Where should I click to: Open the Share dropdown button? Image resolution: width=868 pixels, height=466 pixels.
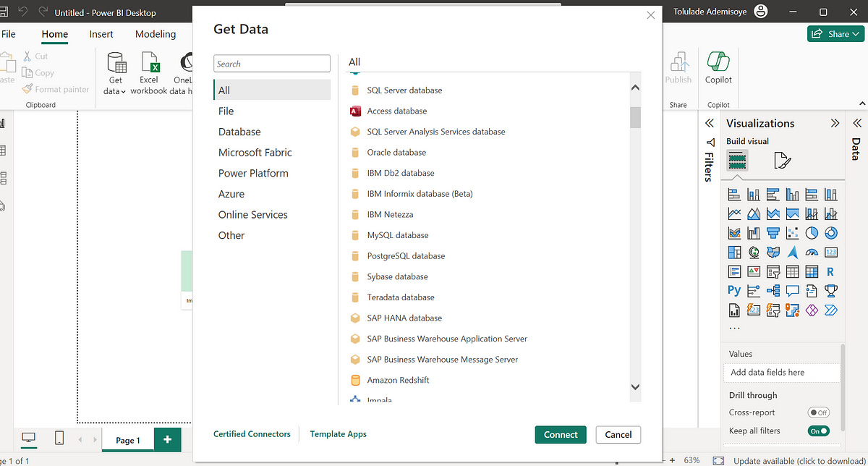[x=835, y=34]
